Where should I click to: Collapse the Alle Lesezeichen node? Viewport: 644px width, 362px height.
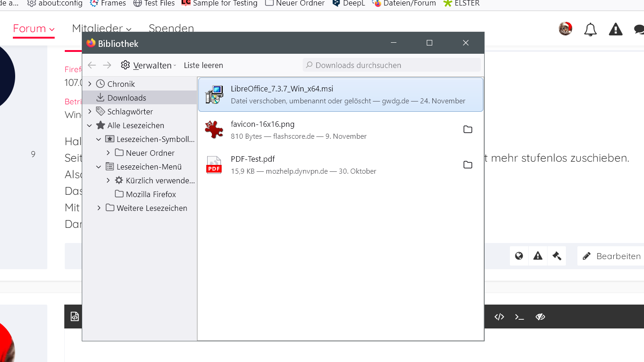tap(90, 125)
